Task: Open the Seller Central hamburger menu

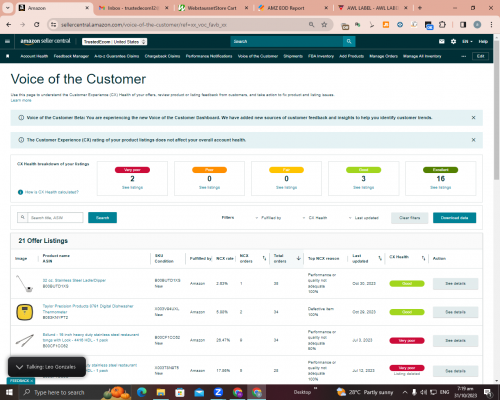Action: (x=7, y=41)
